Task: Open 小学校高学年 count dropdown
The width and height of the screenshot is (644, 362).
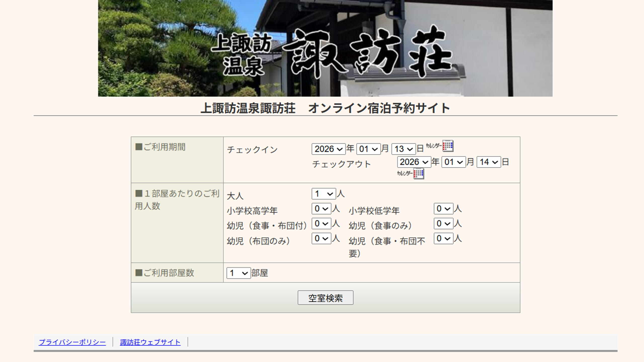Action: click(x=321, y=209)
